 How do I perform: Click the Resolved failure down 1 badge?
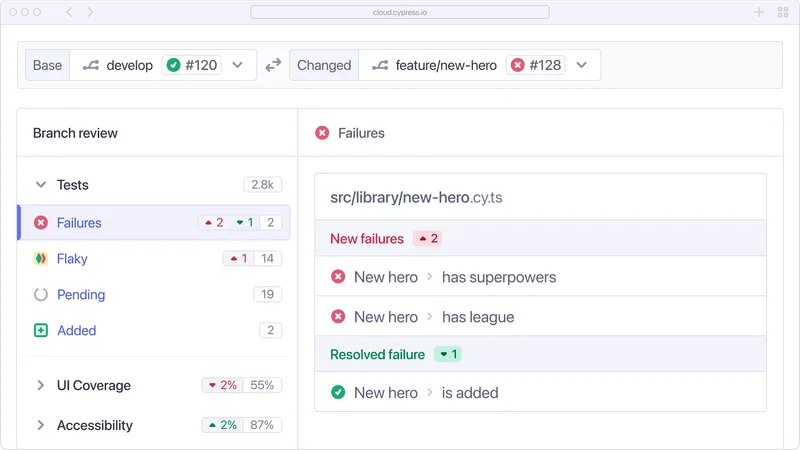click(448, 354)
